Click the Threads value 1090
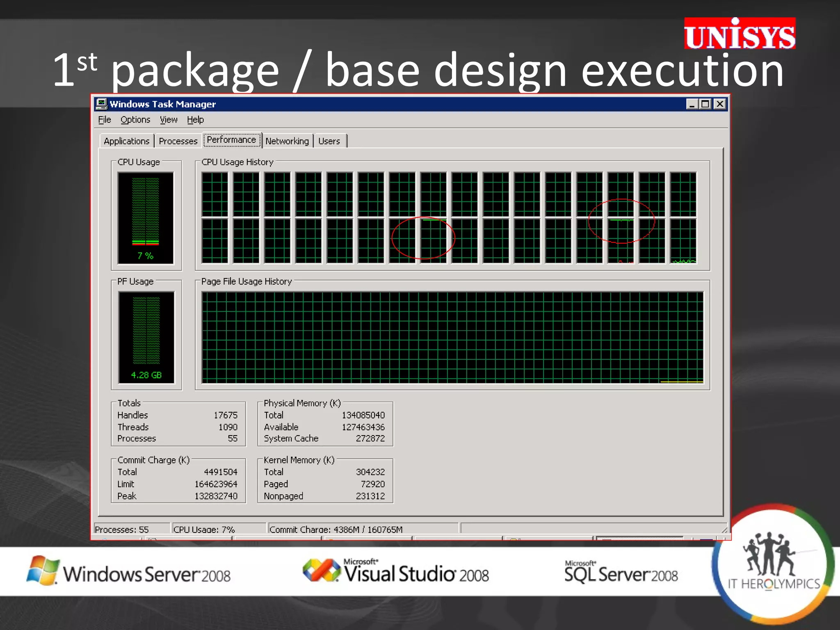The height and width of the screenshot is (630, 840). (x=228, y=427)
